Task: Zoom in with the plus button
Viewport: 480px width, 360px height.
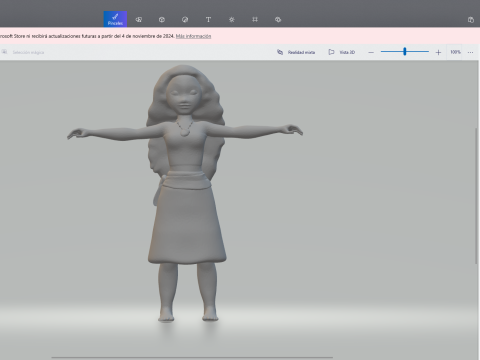Action: (x=438, y=52)
